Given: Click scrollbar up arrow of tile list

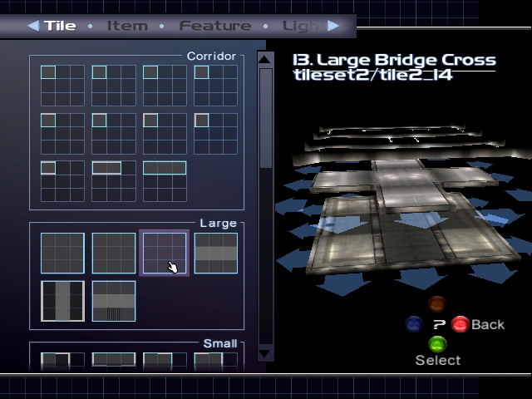Looking at the screenshot, I should point(264,59).
